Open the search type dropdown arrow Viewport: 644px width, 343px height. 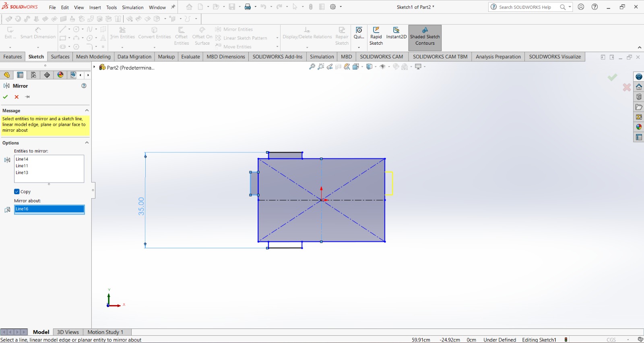coord(570,7)
